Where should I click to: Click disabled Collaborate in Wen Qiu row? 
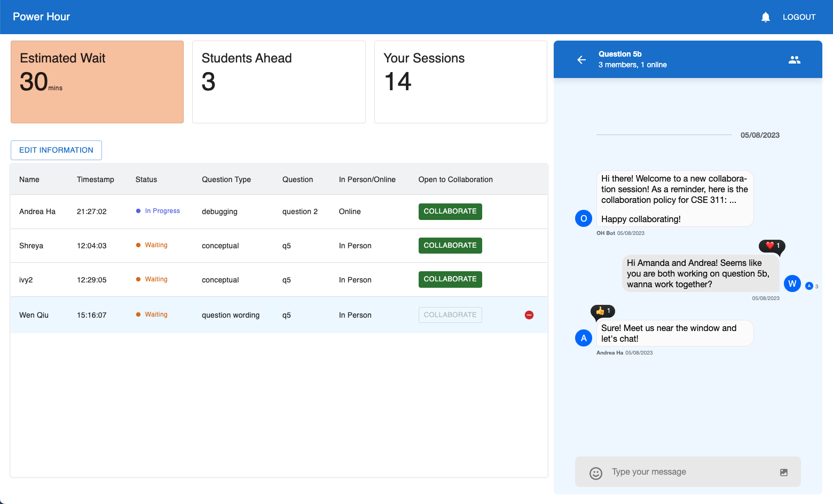pos(450,315)
